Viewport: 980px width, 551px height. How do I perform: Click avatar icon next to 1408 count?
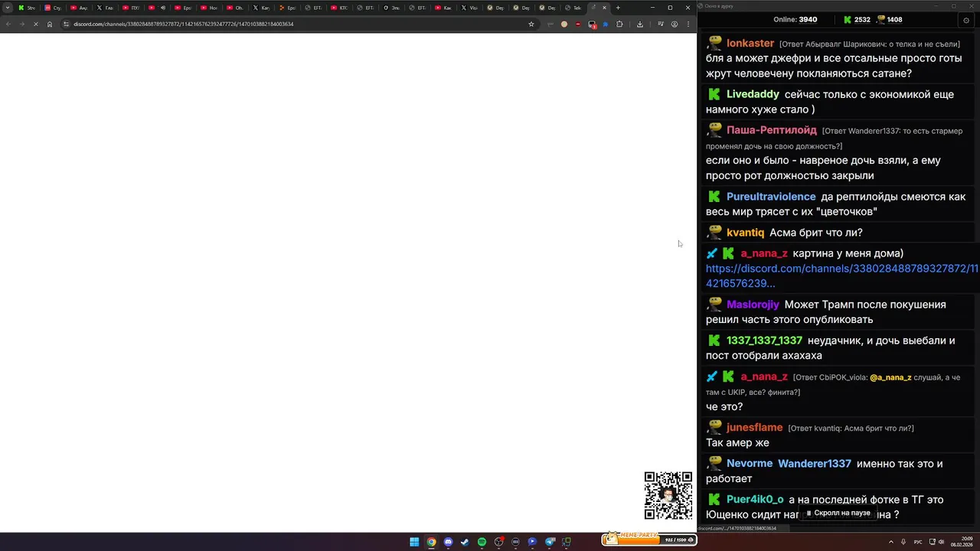click(x=880, y=19)
